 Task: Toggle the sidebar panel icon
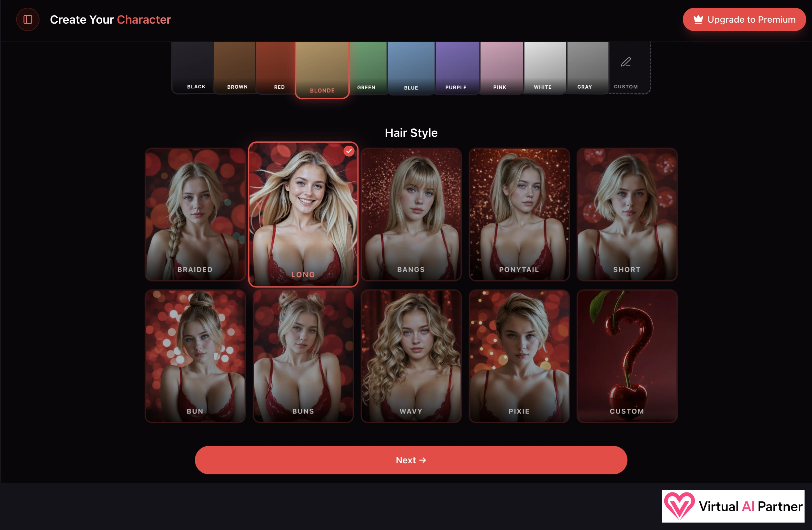[28, 19]
